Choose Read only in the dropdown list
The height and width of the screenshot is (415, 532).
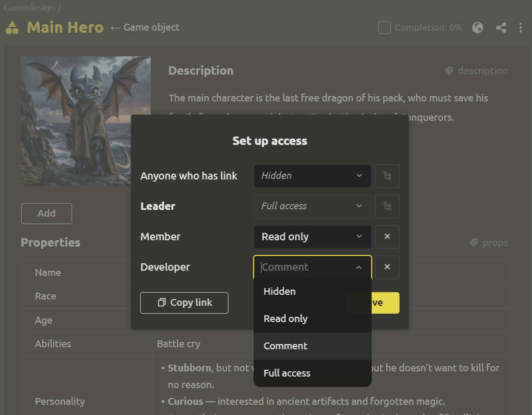[285, 319]
